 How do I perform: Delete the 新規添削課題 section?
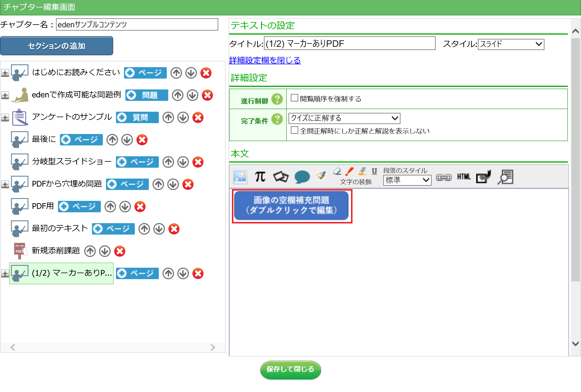click(120, 251)
